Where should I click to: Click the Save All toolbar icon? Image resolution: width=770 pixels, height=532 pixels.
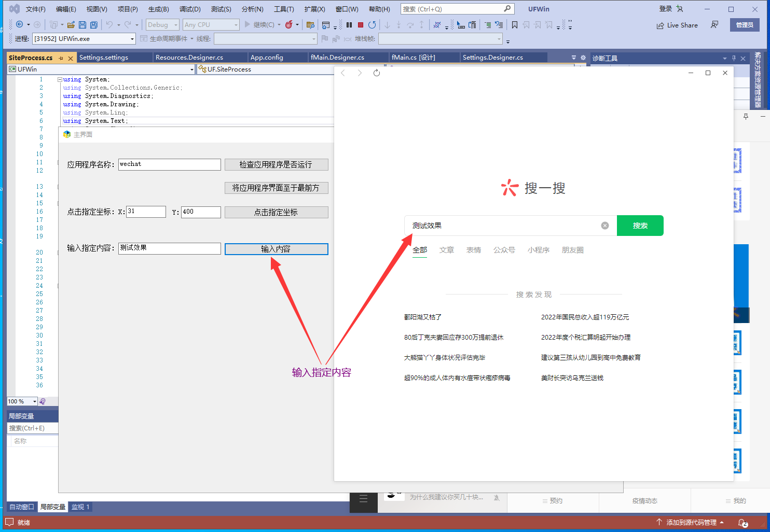coord(94,24)
